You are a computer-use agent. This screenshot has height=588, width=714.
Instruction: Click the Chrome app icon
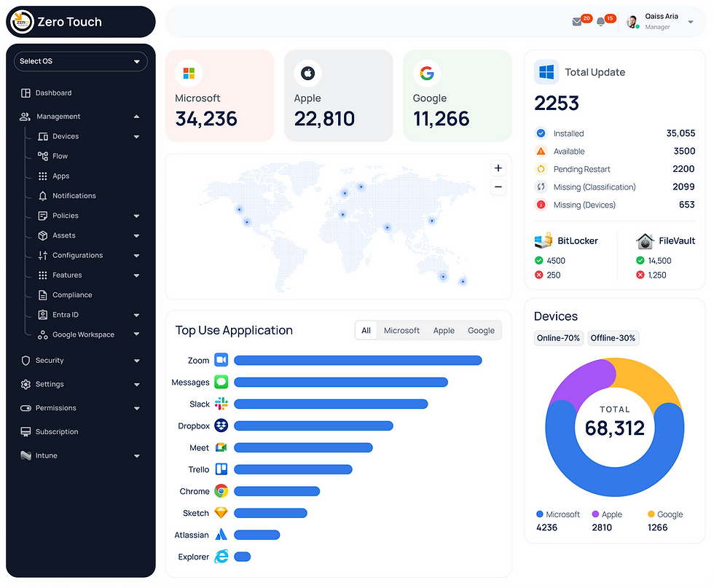coord(221,491)
